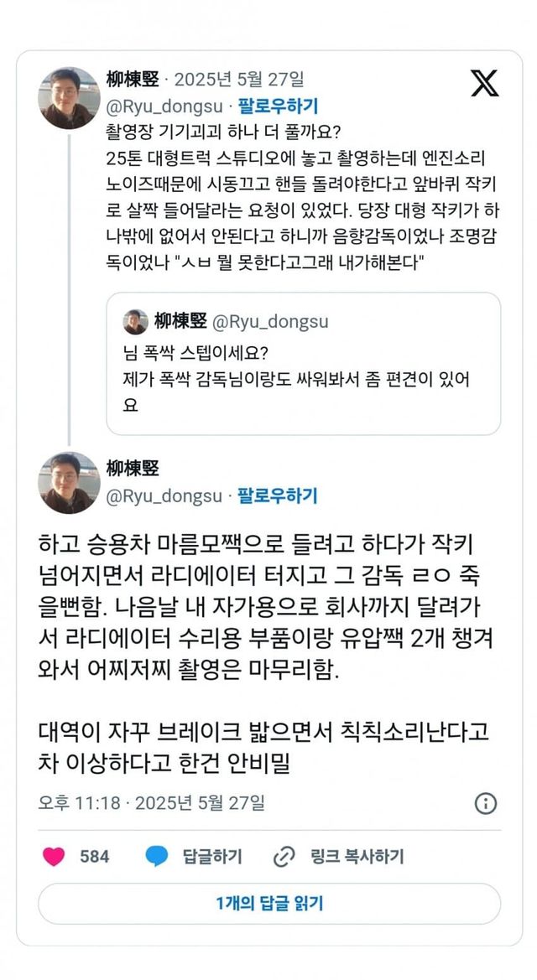Open the top tweet's @Ryu_dongsu handle
This screenshot has width=537, height=980.
tap(165, 106)
